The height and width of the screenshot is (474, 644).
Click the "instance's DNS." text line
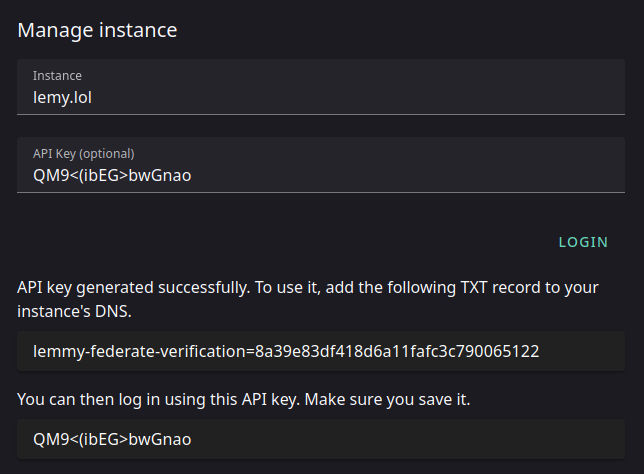74,311
